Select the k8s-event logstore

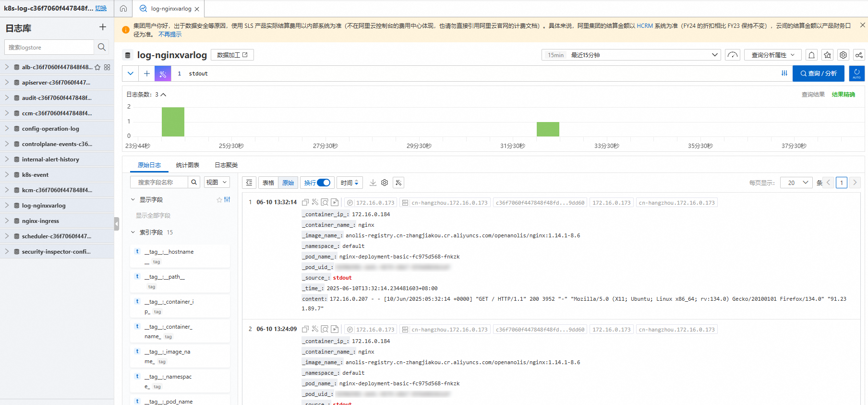(x=35, y=174)
